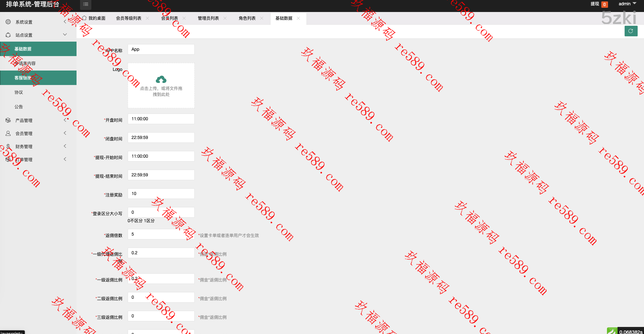The height and width of the screenshot is (334, 644).
Task: Close the 基础数据 tab
Action: (x=298, y=18)
